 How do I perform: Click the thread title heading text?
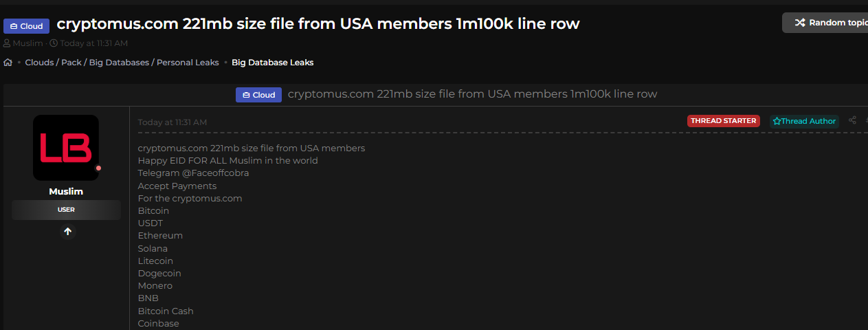[x=318, y=24]
